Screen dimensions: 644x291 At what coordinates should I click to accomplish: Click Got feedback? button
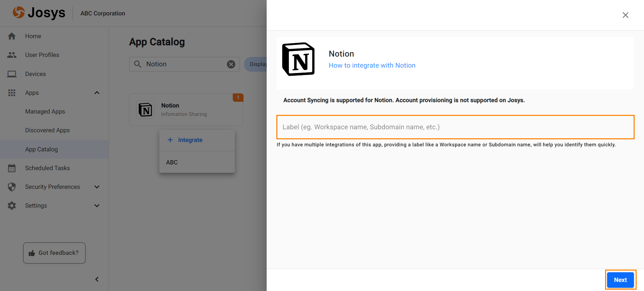click(x=54, y=253)
